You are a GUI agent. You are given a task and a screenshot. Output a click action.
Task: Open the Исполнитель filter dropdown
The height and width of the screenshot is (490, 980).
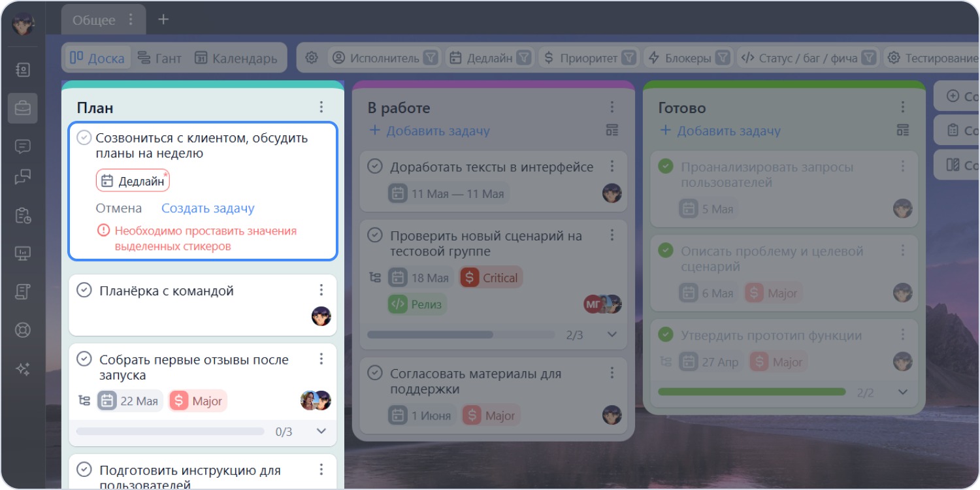pyautogui.click(x=384, y=58)
